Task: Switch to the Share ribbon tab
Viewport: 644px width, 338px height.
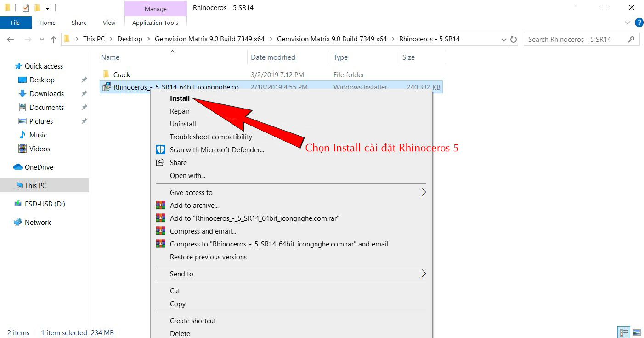Action: click(x=79, y=23)
